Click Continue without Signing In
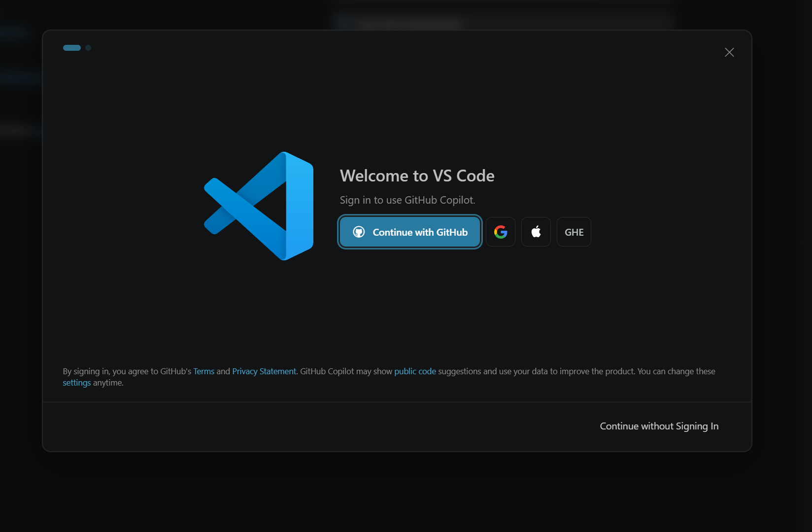Image resolution: width=812 pixels, height=532 pixels. (x=659, y=426)
